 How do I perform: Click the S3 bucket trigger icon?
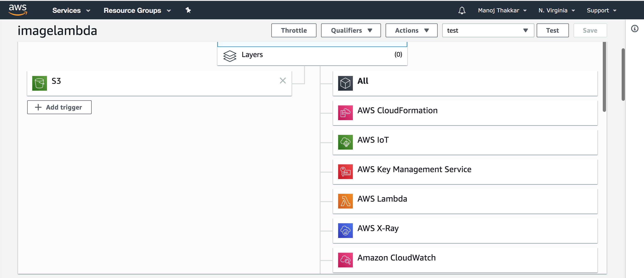tap(39, 83)
